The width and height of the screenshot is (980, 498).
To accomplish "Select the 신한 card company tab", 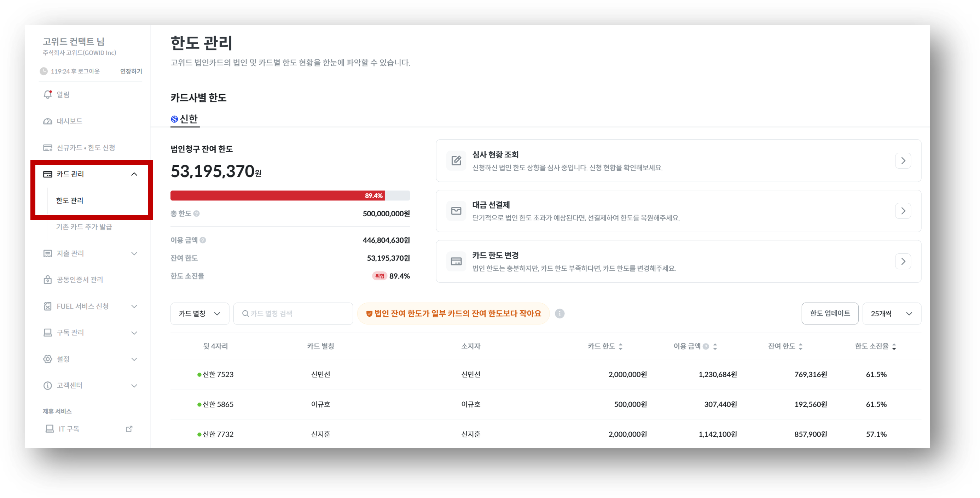I will pyautogui.click(x=185, y=119).
